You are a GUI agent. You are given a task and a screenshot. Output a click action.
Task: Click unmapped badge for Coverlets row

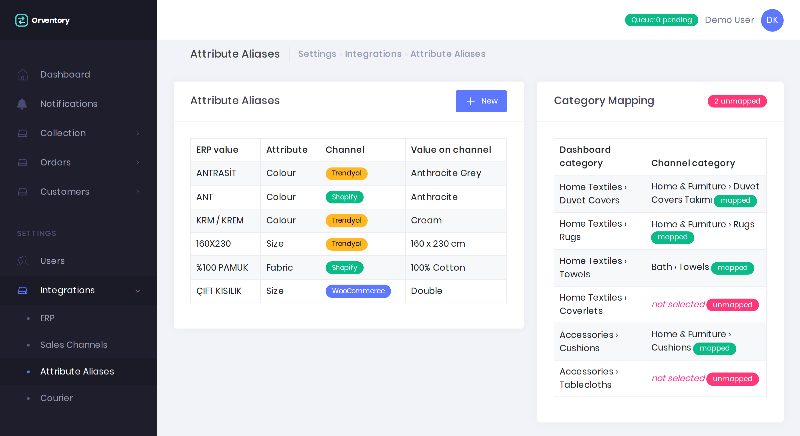pyautogui.click(x=732, y=305)
